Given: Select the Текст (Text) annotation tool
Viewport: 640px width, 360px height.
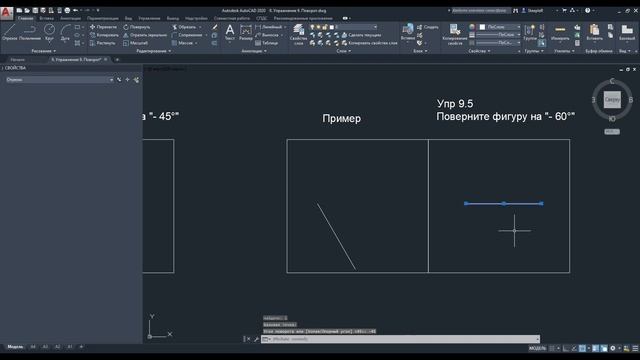Looking at the screenshot, I should tap(230, 32).
